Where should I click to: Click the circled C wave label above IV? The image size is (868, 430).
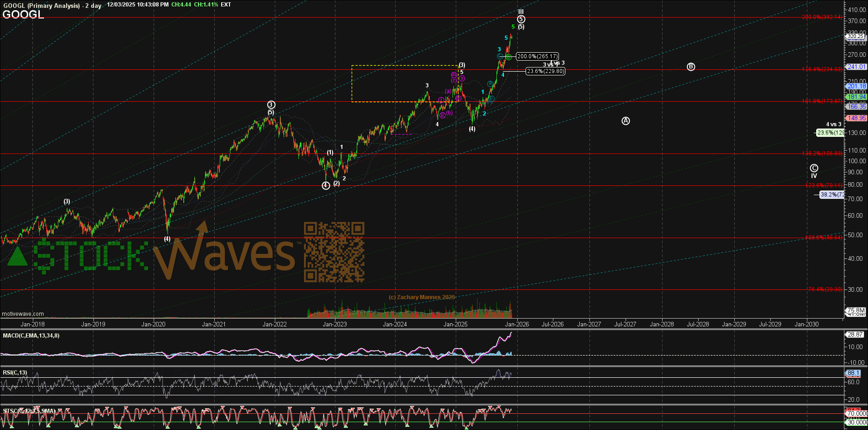(814, 168)
